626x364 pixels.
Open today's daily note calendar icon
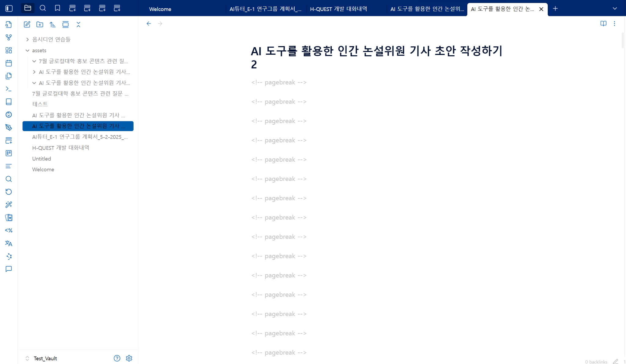tap(9, 63)
